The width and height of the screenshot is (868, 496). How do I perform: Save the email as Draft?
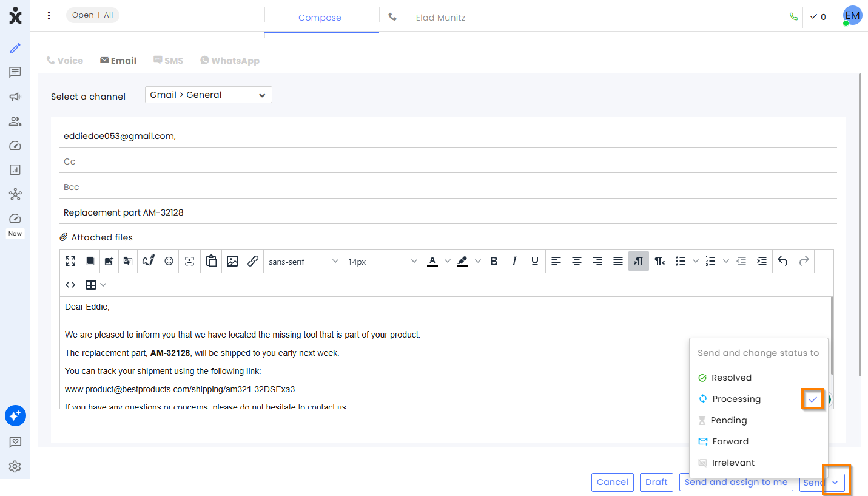[656, 482]
